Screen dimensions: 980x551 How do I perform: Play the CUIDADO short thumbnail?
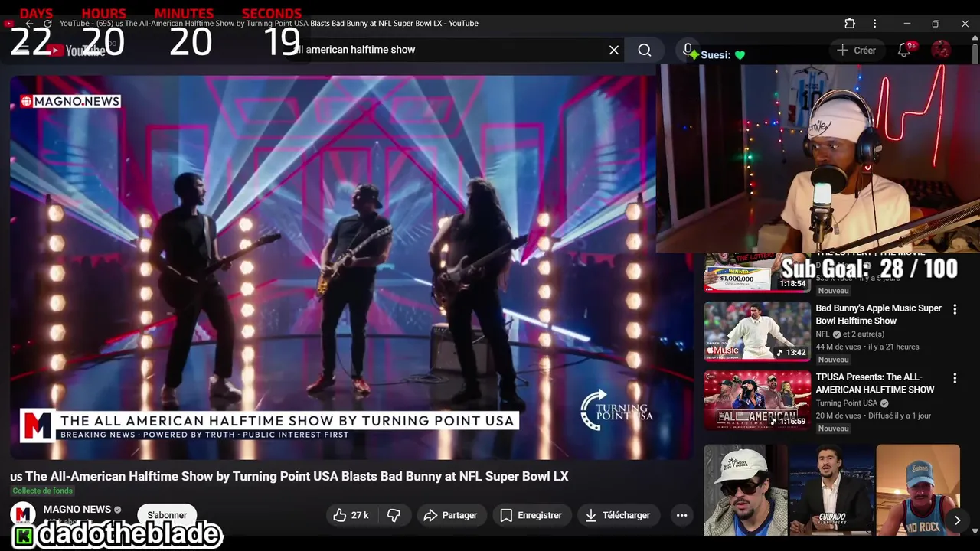[831, 490]
